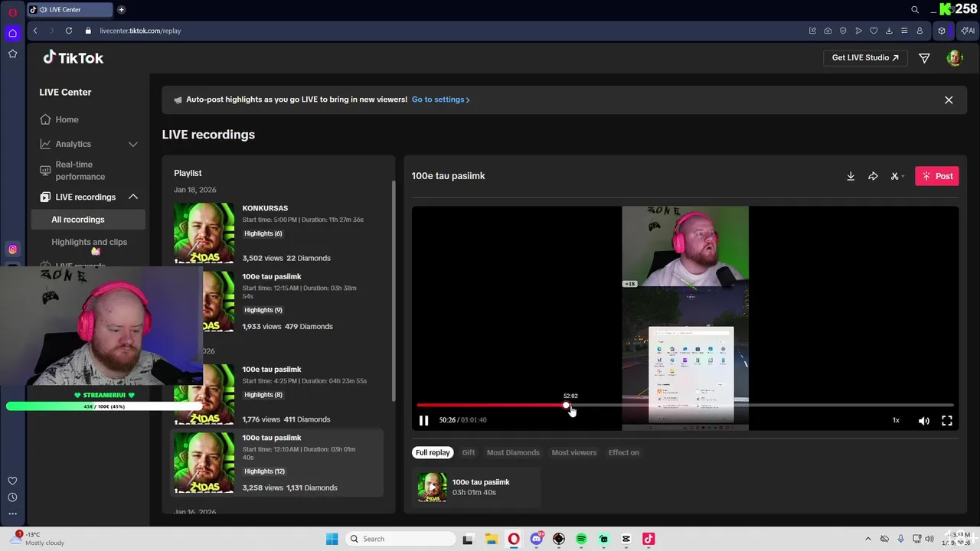Open the TikTok inbox paper plane icon
980x551 pixels.
pyautogui.click(x=924, y=58)
